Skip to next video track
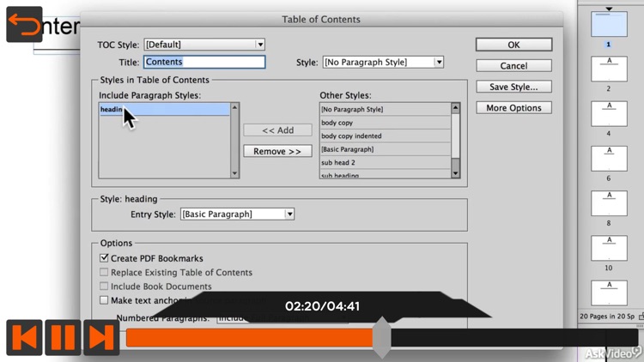Image resolution: width=644 pixels, height=362 pixels. pos(100,337)
